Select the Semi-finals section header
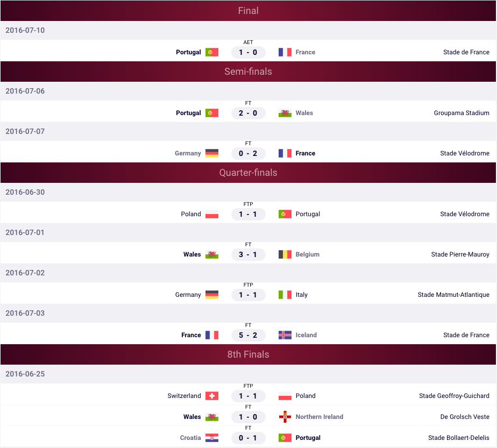Viewport: 497px width, 448px height. 248,72
